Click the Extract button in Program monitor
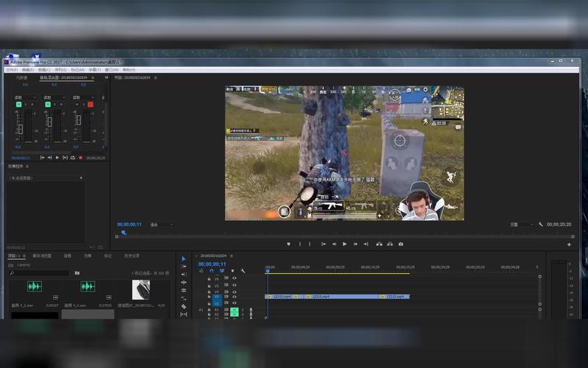The image size is (588, 368). [x=390, y=244]
